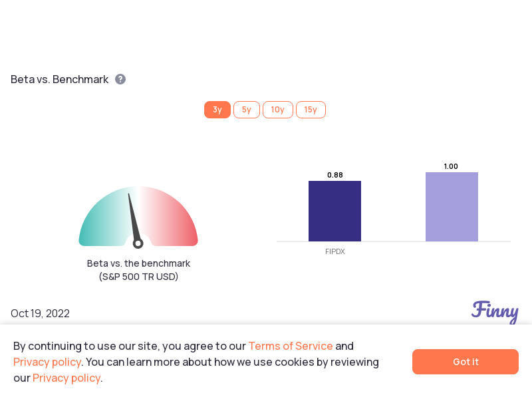Click the FIPDX axis label
The height and width of the screenshot is (399, 532).
335,251
